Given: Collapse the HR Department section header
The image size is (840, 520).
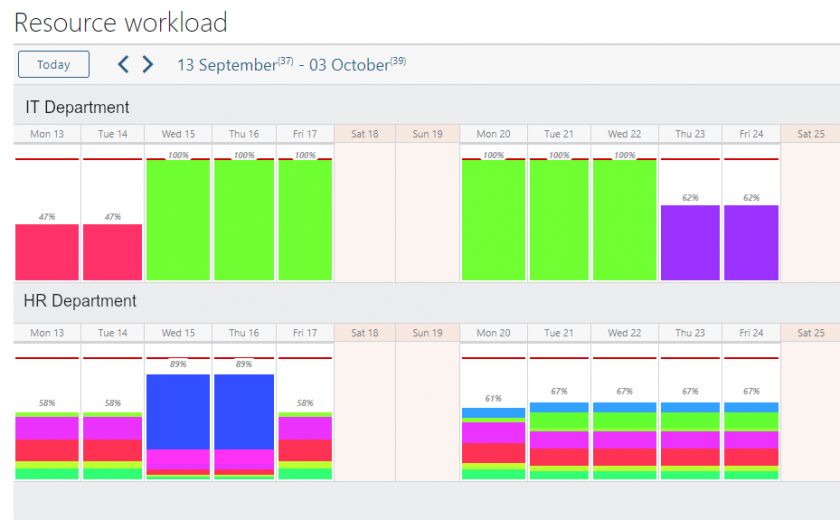Looking at the screenshot, I should pos(81,300).
